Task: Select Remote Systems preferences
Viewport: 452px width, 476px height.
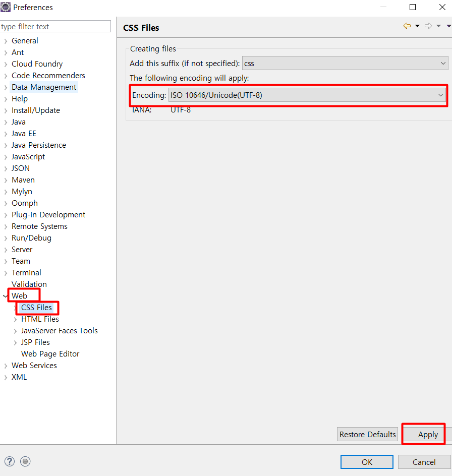Action: point(39,226)
